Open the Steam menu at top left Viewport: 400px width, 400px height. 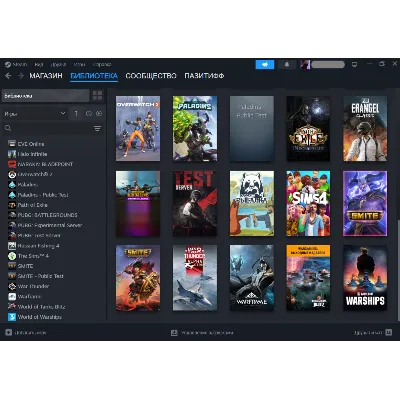tap(16, 64)
